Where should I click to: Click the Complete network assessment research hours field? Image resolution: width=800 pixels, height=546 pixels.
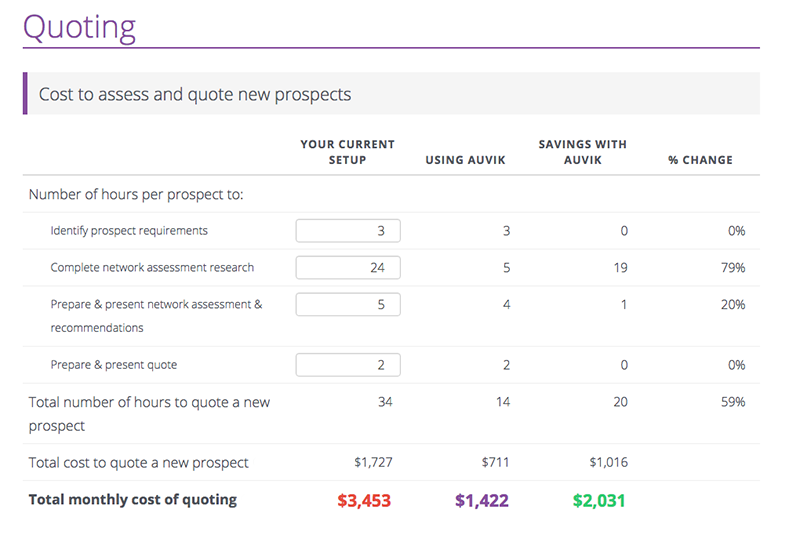coord(348,267)
